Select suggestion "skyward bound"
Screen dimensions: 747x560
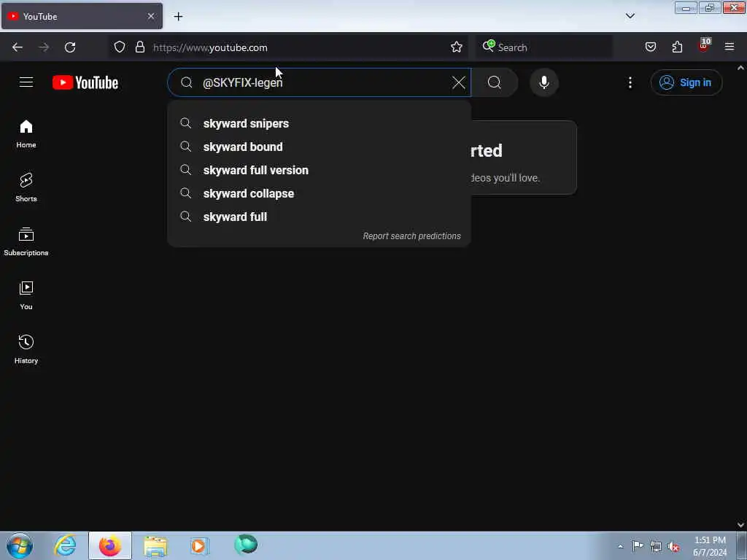pyautogui.click(x=320, y=147)
